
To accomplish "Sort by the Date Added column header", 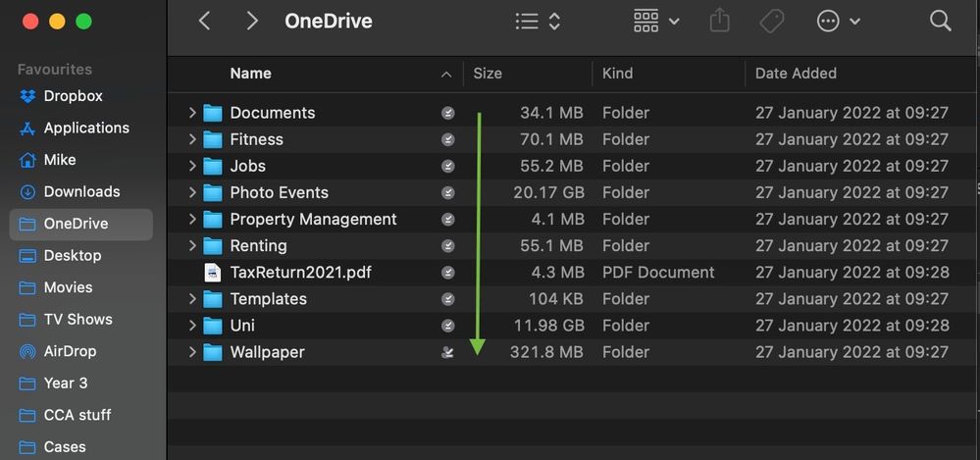I will pos(796,74).
